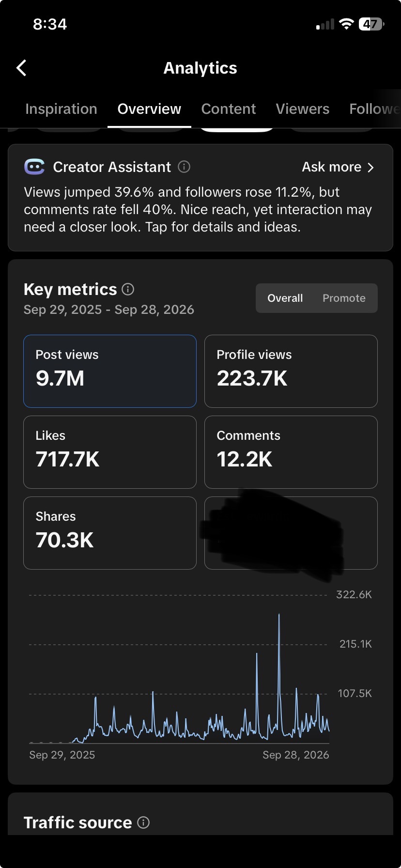401x868 pixels.
Task: Tap the Traffic source info icon
Action: pyautogui.click(x=143, y=822)
